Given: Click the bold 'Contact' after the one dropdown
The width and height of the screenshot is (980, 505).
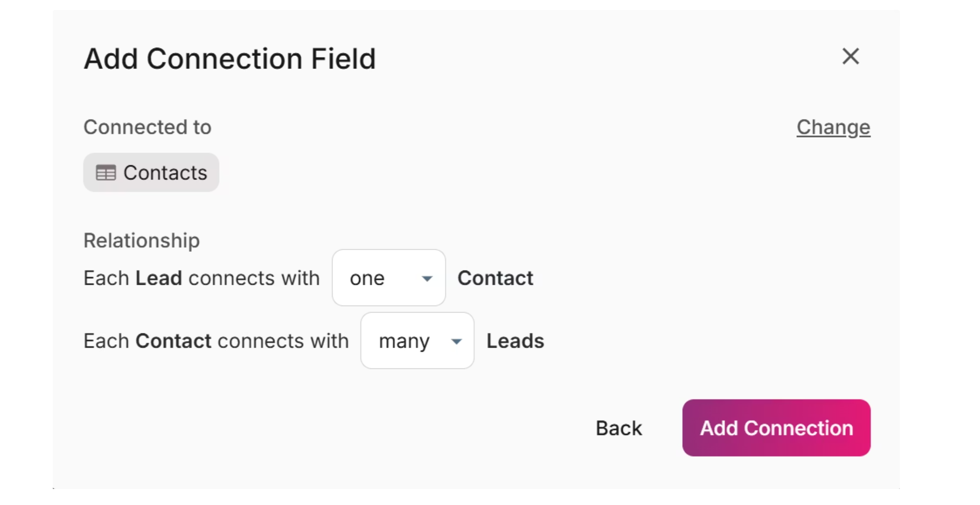Looking at the screenshot, I should [495, 278].
